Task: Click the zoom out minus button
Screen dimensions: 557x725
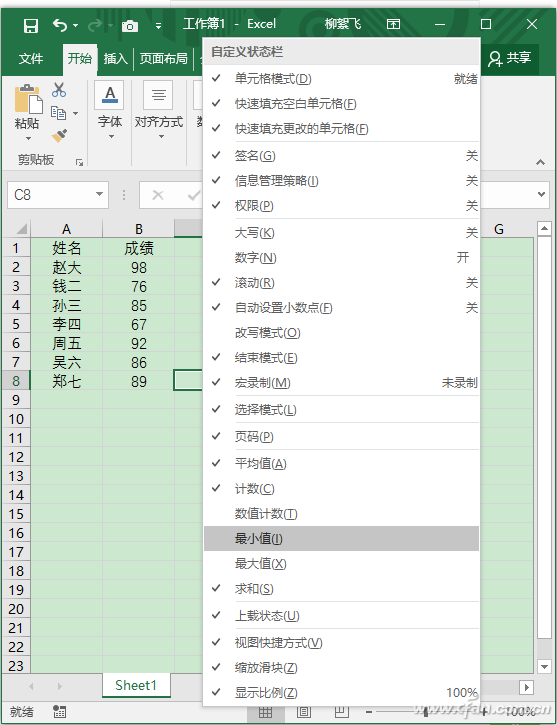Action: click(x=368, y=712)
